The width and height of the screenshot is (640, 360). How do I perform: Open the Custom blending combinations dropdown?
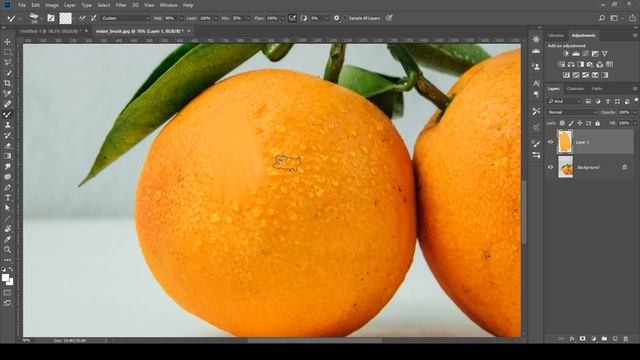pos(125,18)
